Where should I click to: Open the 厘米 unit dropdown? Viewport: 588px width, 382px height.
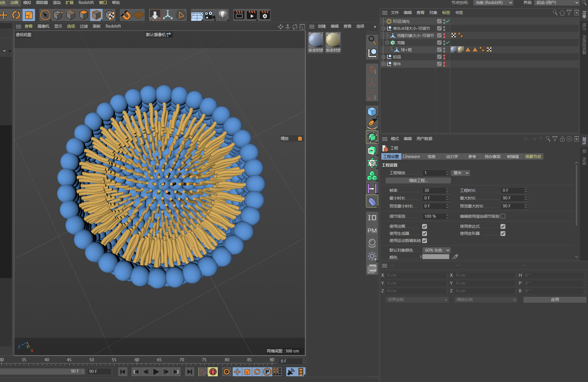pyautogui.click(x=461, y=173)
